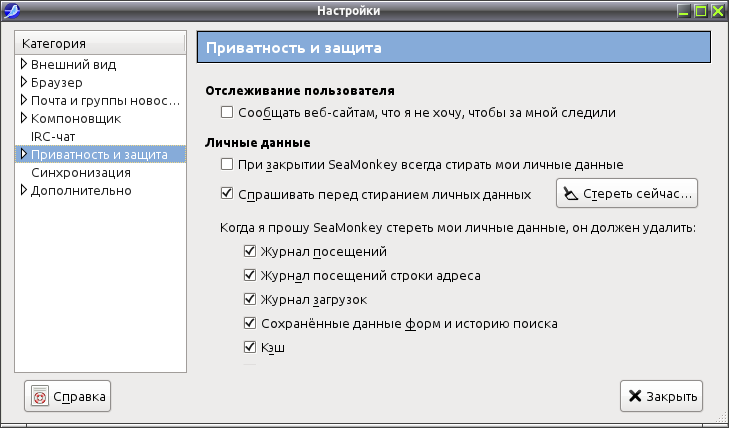Uncheck Спрашивать перед стиранием личных данных
This screenshot has width=729, height=428.
227,193
